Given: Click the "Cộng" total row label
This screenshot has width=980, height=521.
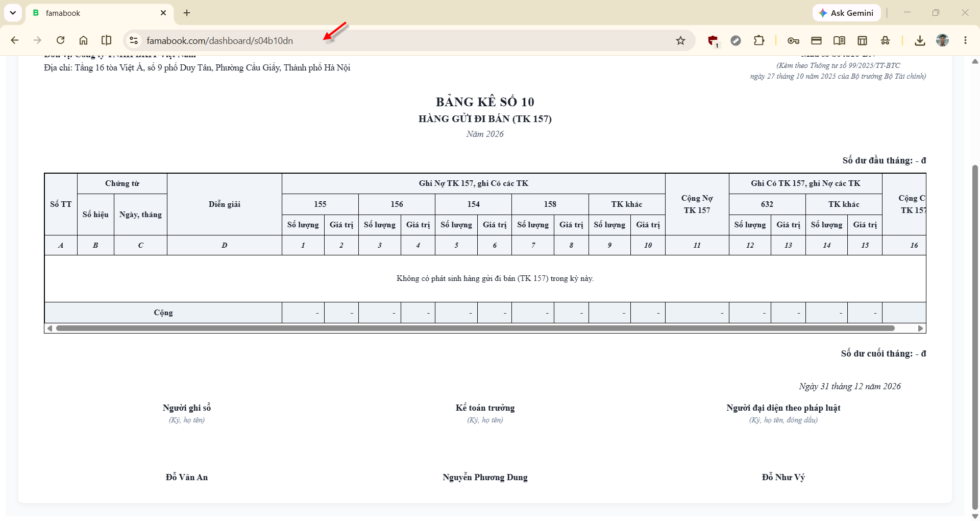Looking at the screenshot, I should (163, 313).
